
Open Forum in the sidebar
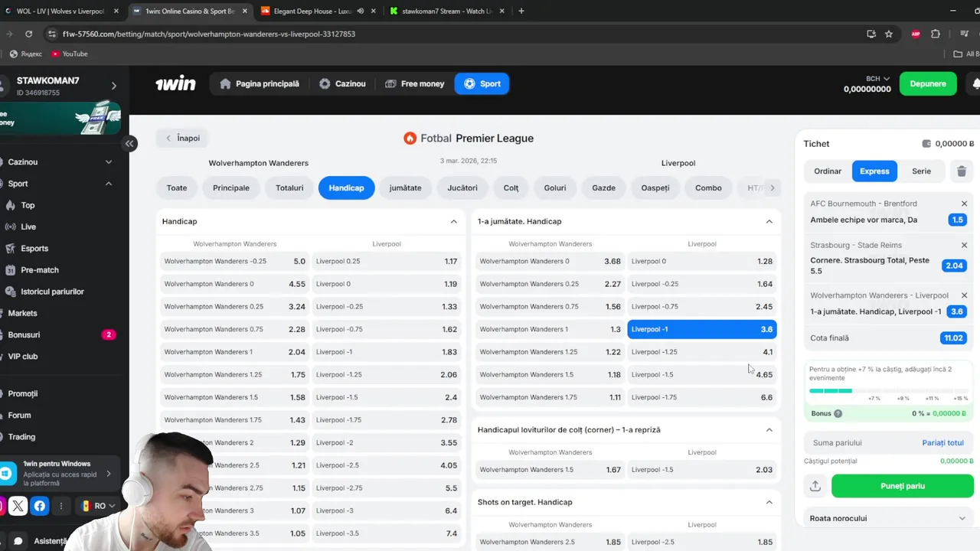19,415
